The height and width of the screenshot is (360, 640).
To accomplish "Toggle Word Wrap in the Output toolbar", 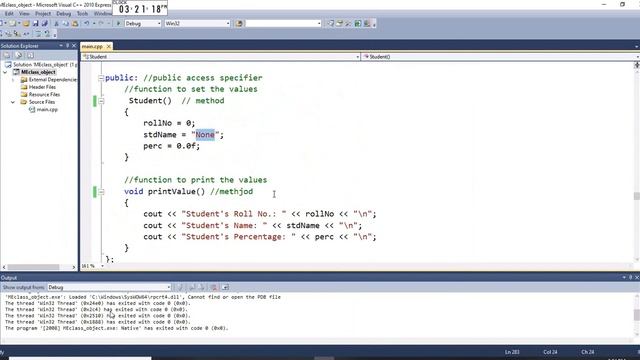I will pyautogui.click(x=225, y=287).
